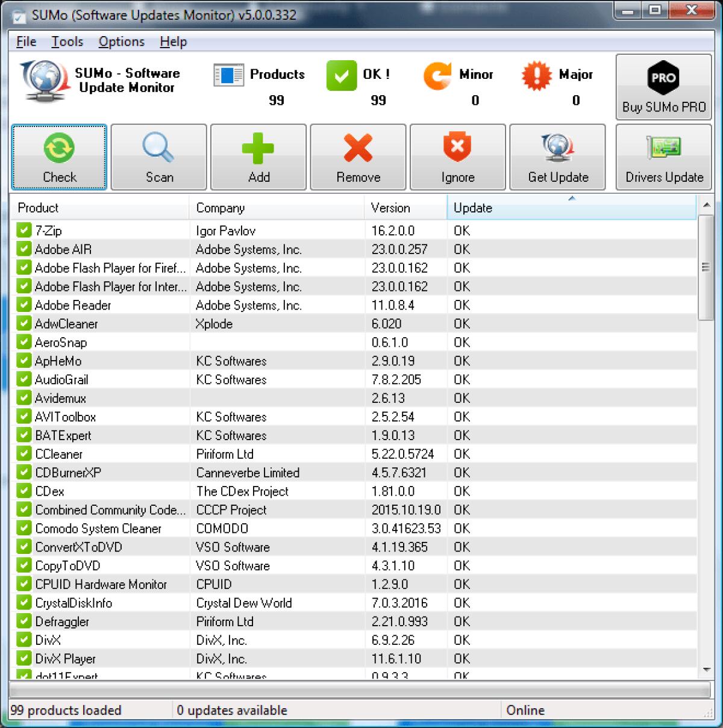723x728 pixels.
Task: Click the Buy SUMo PRO button
Action: point(663,87)
